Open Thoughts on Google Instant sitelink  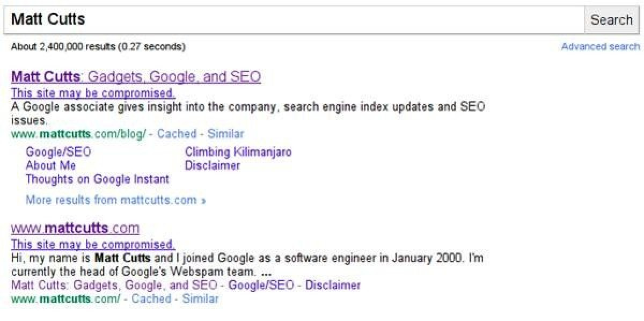[97, 179]
